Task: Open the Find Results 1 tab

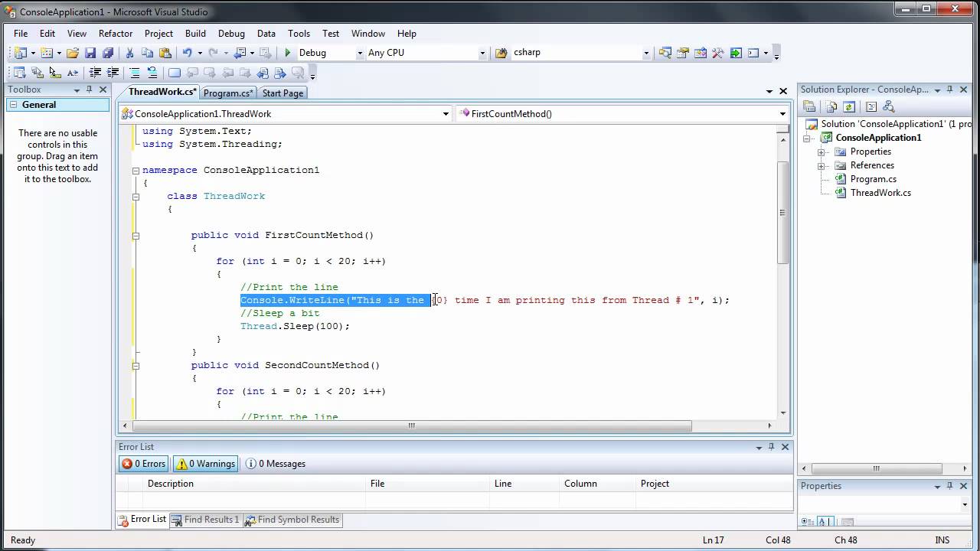Action: (205, 520)
